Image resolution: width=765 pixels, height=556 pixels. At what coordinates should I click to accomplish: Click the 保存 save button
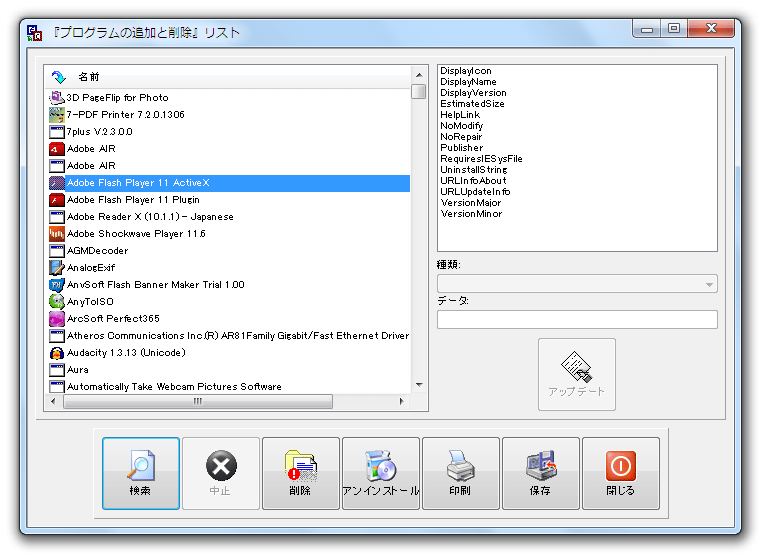541,473
